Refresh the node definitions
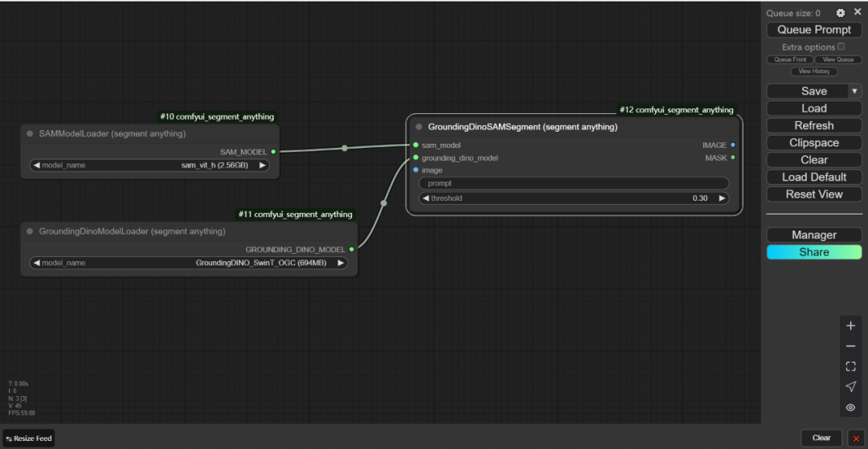This screenshot has width=868, height=449. click(x=813, y=125)
